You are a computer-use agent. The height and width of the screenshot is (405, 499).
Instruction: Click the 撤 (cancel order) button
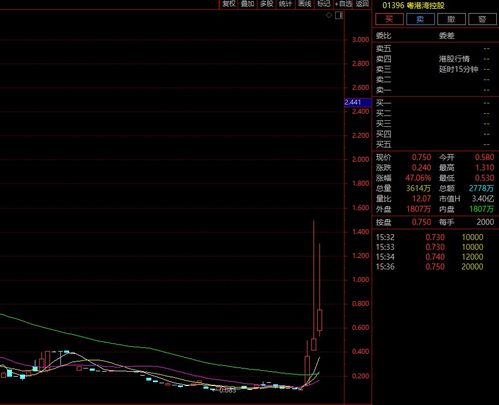point(451,19)
